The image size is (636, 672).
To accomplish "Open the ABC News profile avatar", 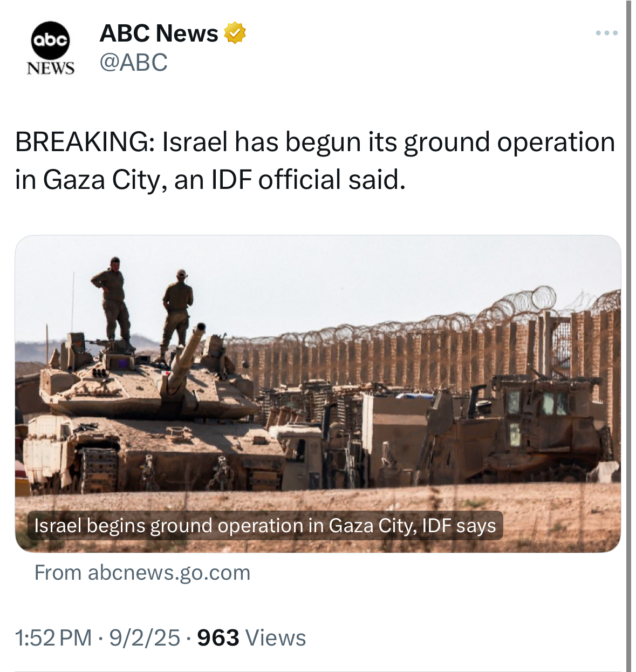I will pos(50,49).
